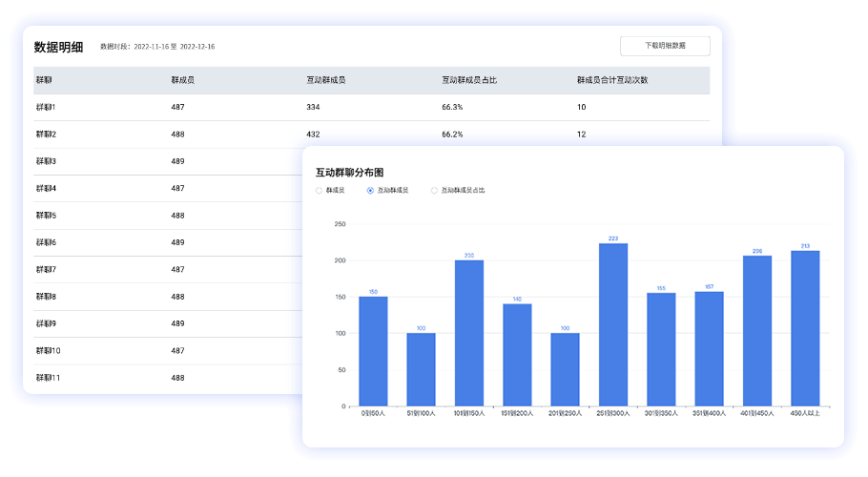
Task: Click the 互动群成员占比 column header
Action: (x=468, y=80)
